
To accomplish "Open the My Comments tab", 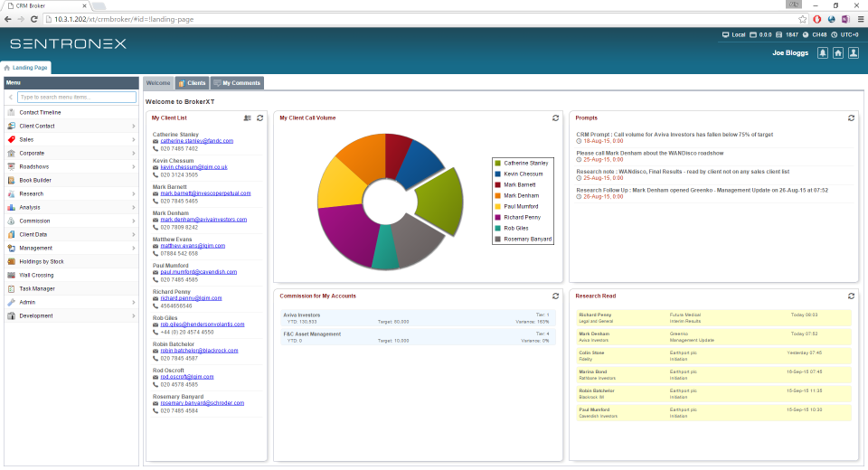I will tap(237, 83).
